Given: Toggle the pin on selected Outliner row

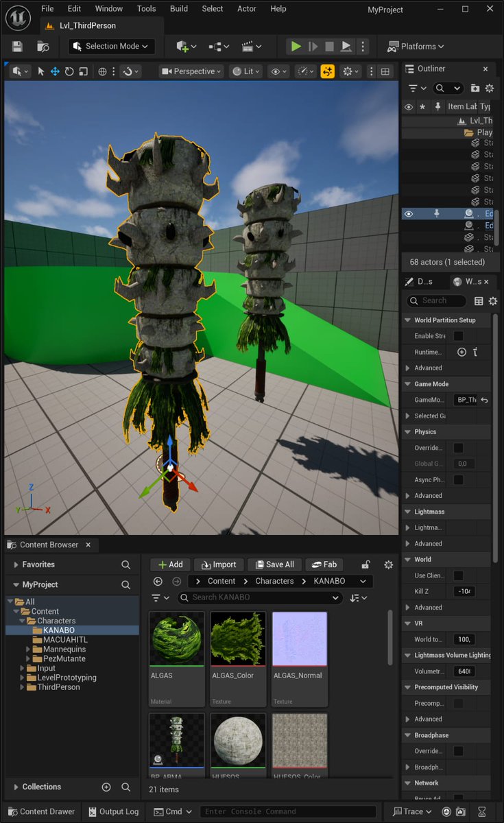Looking at the screenshot, I should [x=436, y=214].
